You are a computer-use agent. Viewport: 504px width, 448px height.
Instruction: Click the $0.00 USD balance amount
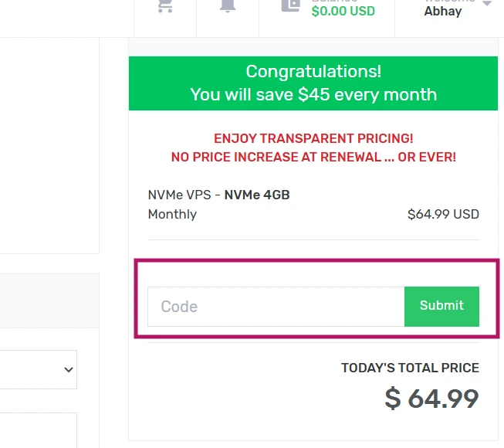click(343, 12)
